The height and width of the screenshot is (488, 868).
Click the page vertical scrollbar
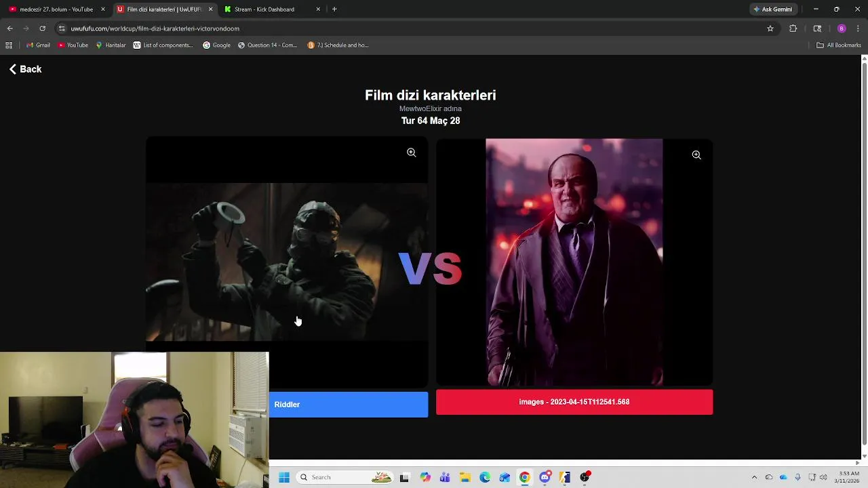point(864,254)
